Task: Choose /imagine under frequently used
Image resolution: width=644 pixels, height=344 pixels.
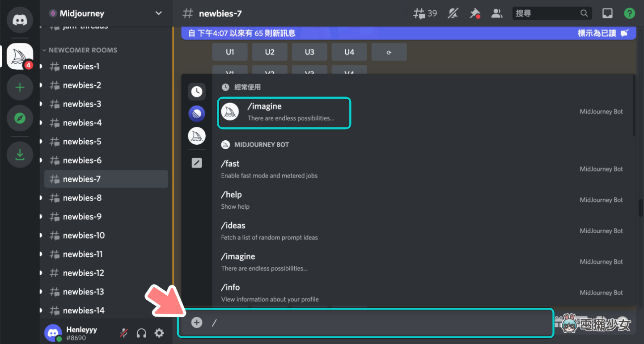Action: pyautogui.click(x=284, y=113)
